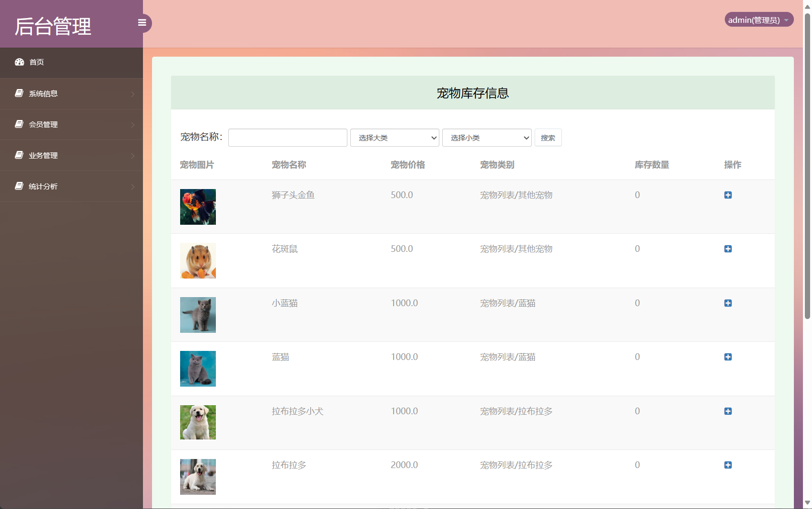Image resolution: width=812 pixels, height=509 pixels.
Task: Open the 小蓝猫 kitten thumbnail
Action: [x=198, y=315]
